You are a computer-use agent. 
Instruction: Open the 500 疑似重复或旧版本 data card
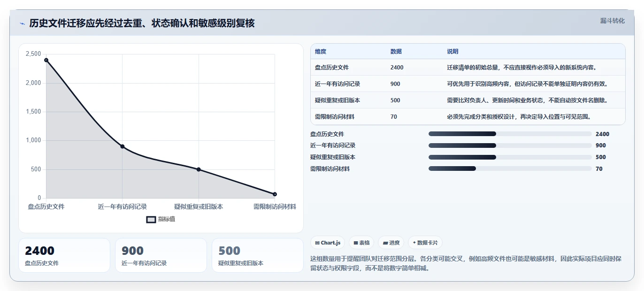[258, 255]
